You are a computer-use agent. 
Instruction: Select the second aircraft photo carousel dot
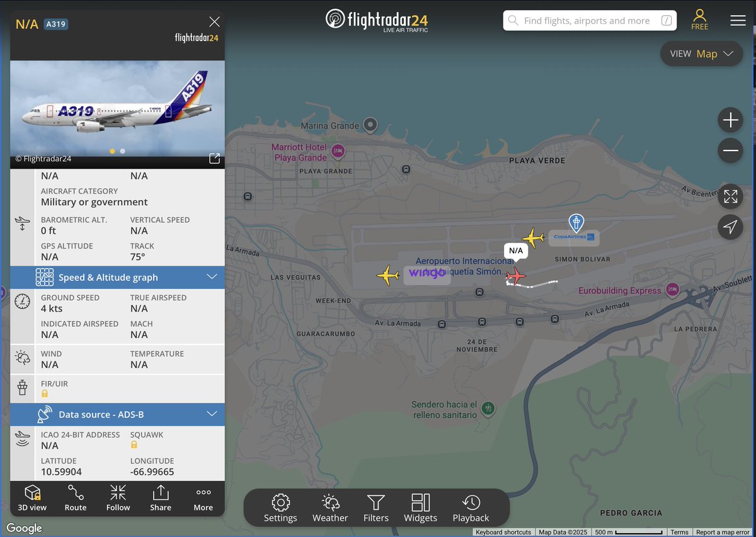(122, 151)
